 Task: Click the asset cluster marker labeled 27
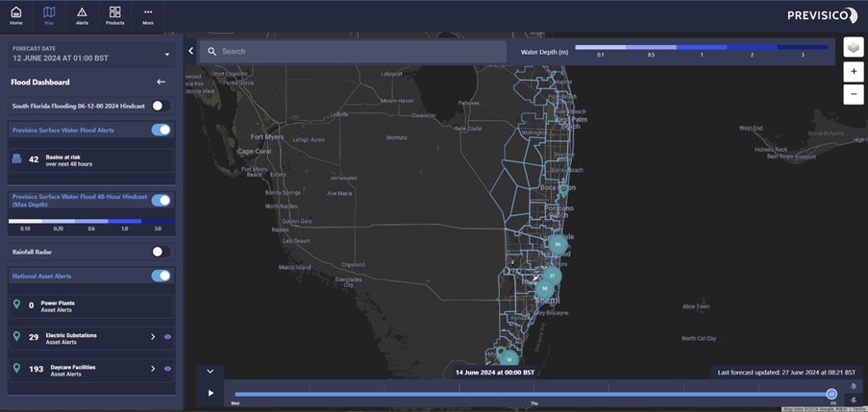pos(552,276)
